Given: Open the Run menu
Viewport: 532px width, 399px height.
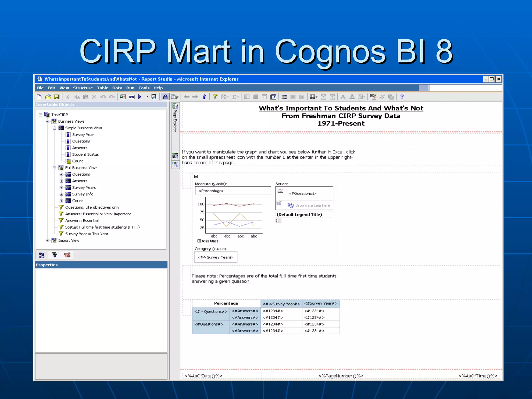Looking at the screenshot, I should click(x=130, y=88).
